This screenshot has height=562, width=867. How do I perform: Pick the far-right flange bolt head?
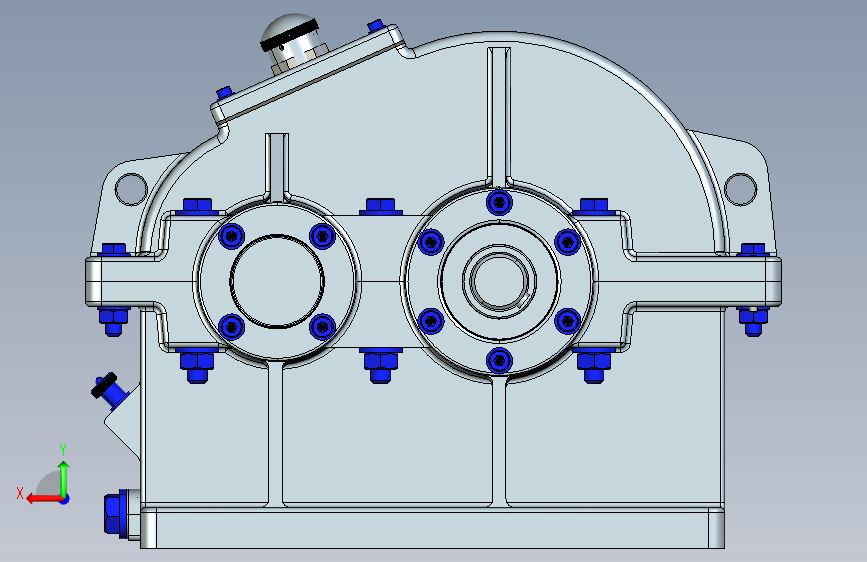753,250
